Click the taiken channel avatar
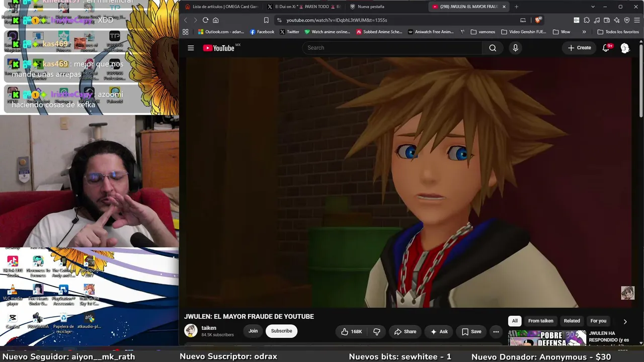The image size is (644, 362). [x=191, y=331]
